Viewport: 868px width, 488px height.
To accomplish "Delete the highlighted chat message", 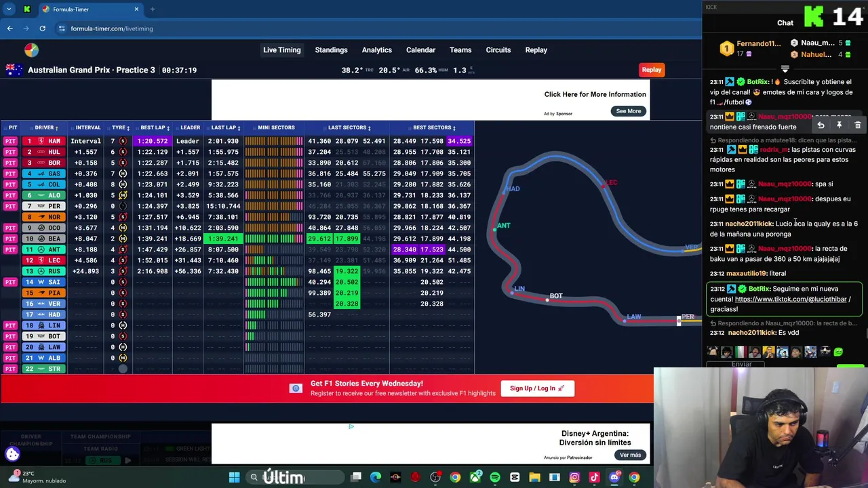I will [x=857, y=125].
